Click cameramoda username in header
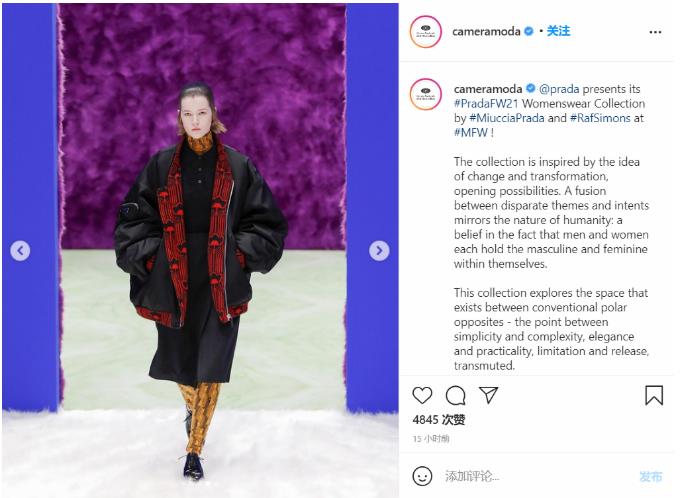Screen dimensions: 680x498 tap(486, 31)
